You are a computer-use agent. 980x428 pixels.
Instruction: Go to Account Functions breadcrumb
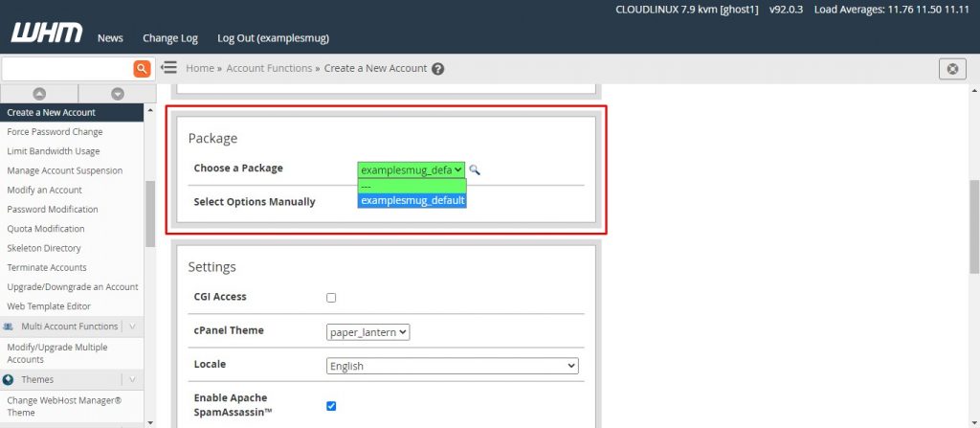coord(269,68)
